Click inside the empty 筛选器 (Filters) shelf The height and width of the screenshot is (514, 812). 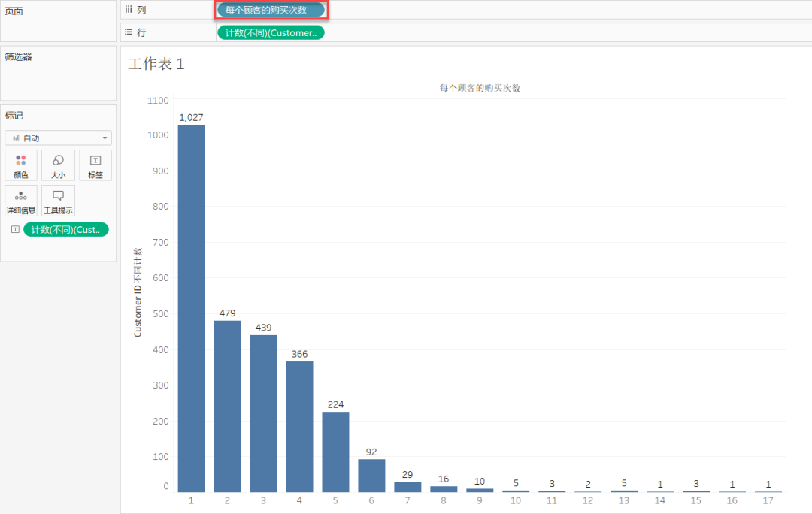point(58,79)
